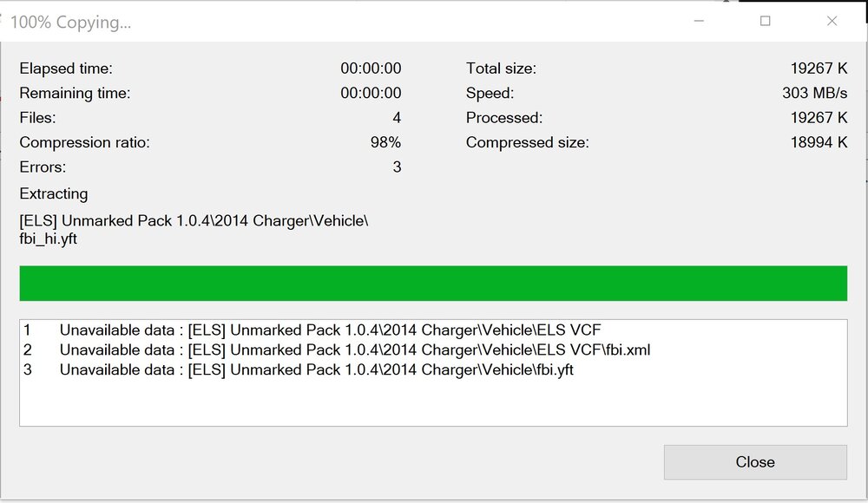
Task: Click the "100% Copying..." title bar text
Action: pos(71,23)
